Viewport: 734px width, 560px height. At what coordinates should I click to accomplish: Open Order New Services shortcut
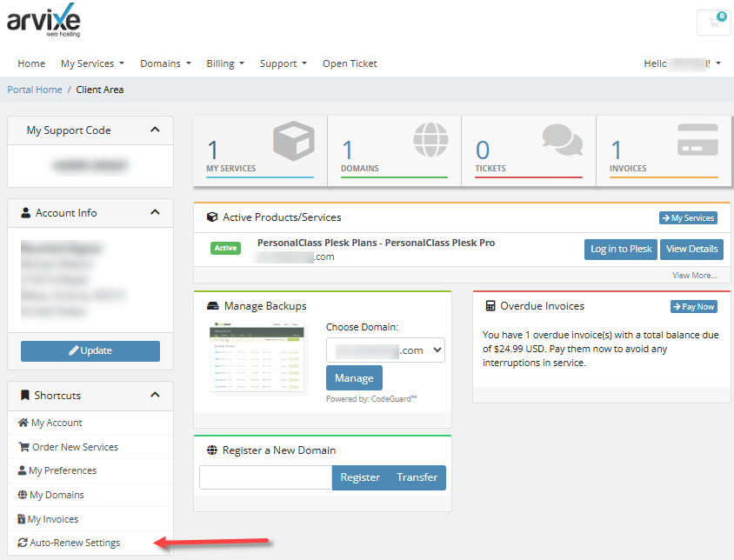click(90, 447)
